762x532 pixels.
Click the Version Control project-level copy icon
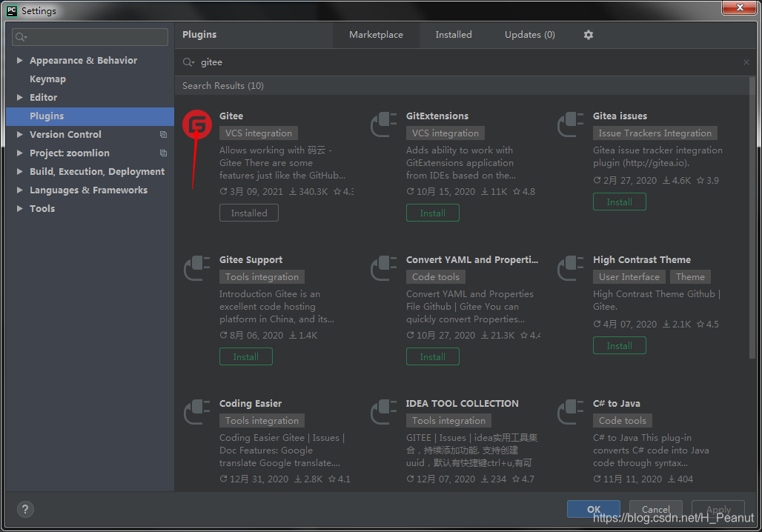click(163, 135)
